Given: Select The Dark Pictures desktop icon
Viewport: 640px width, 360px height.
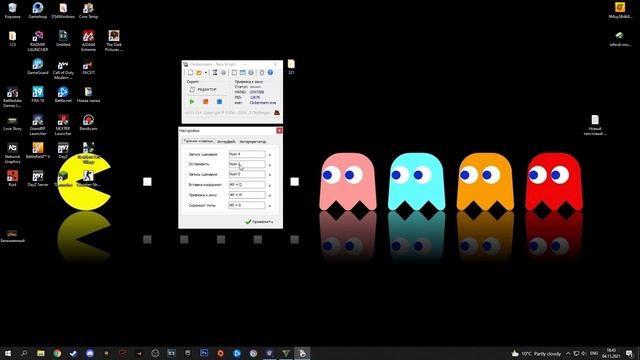Looking at the screenshot, I should 114,41.
